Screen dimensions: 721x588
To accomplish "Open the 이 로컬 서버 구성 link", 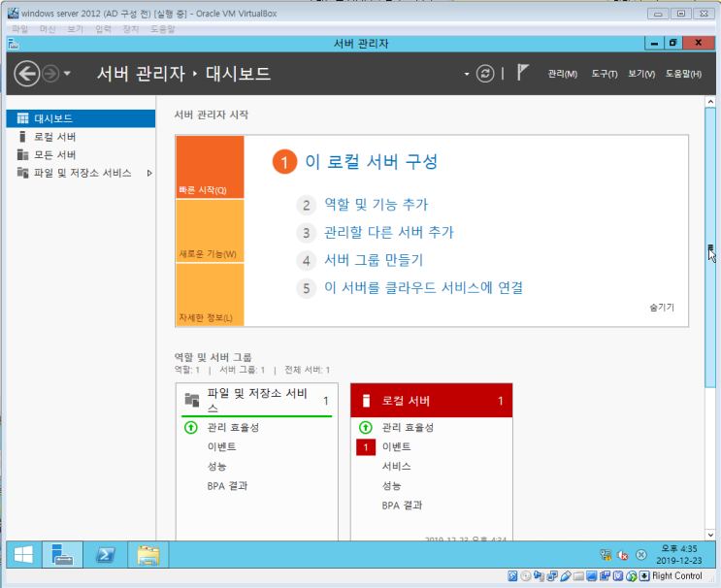I will click(371, 162).
